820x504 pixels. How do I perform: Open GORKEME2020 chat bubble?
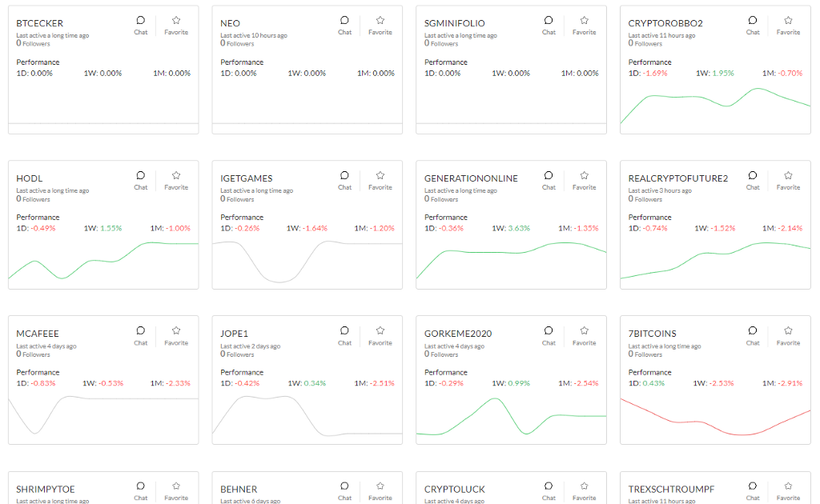coord(549,335)
